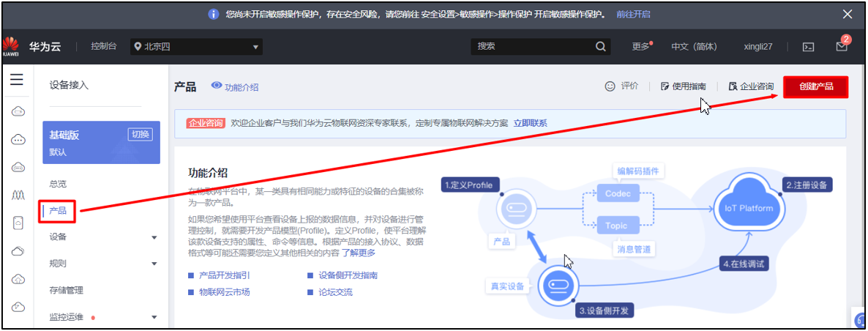Click the Codec box in diagram

tap(618, 194)
